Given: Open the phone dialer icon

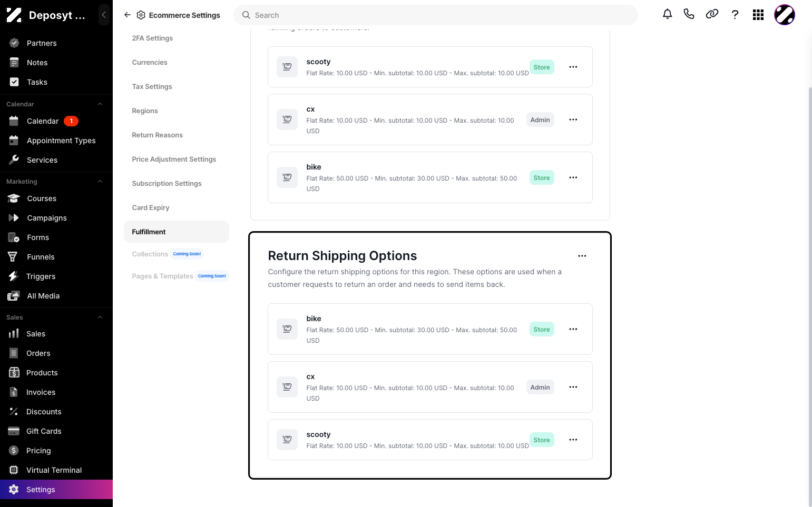Looking at the screenshot, I should coord(689,15).
